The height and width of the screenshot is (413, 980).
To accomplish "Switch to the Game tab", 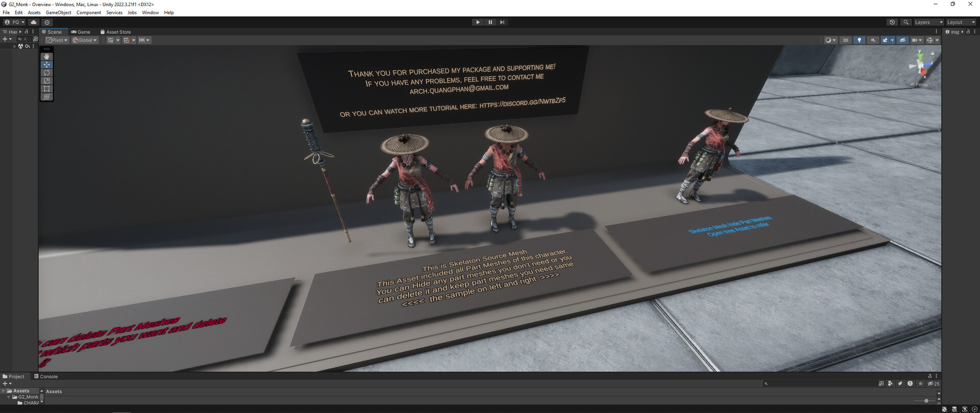I will [x=81, y=32].
